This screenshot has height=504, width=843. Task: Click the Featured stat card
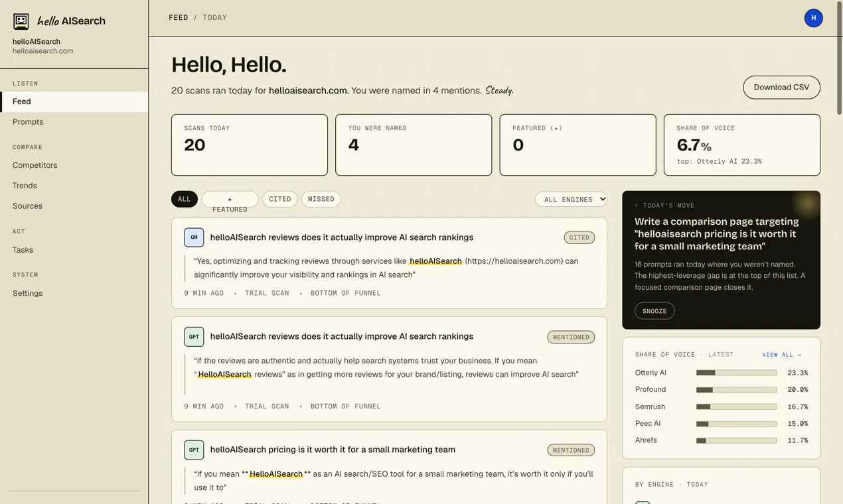coord(577,145)
